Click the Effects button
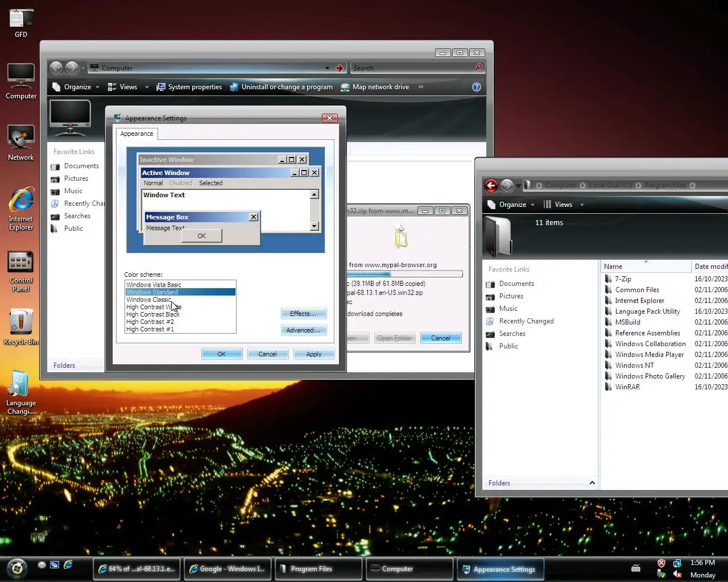The width and height of the screenshot is (728, 582). pyautogui.click(x=303, y=314)
